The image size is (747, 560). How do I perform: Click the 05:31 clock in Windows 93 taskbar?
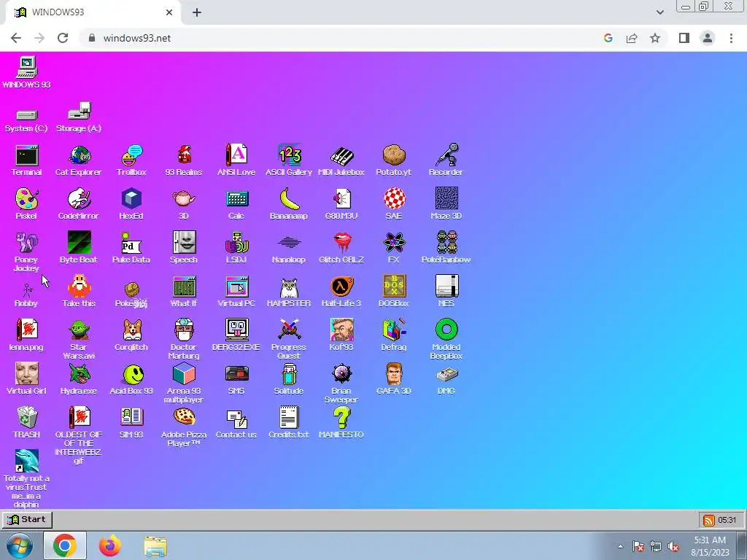point(727,520)
